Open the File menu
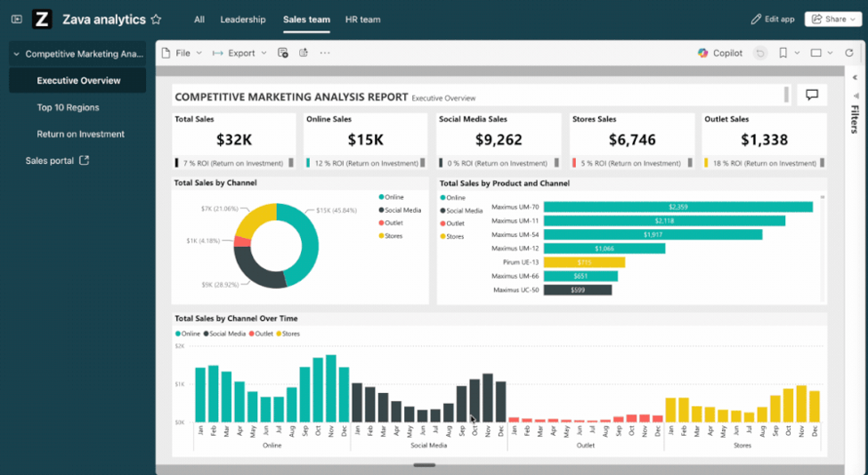The height and width of the screenshot is (475, 868). [182, 53]
